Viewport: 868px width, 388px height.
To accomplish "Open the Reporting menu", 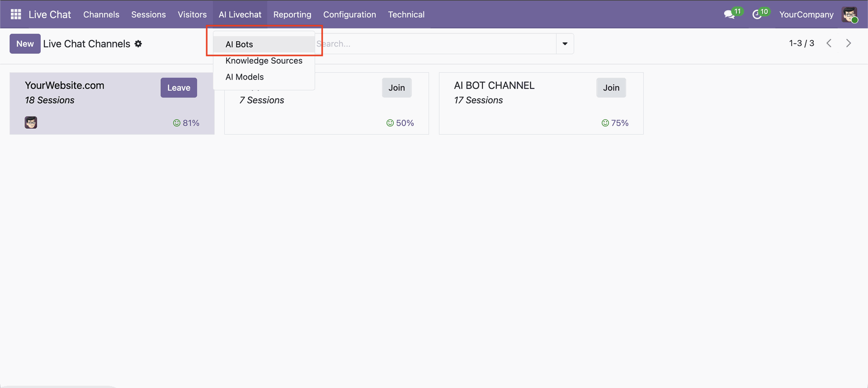I will tap(292, 14).
